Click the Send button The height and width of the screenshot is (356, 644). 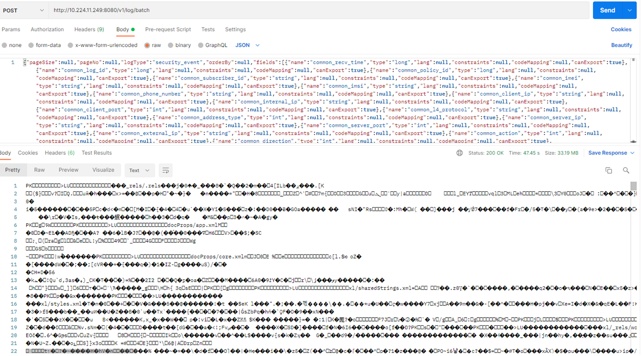(x=607, y=10)
